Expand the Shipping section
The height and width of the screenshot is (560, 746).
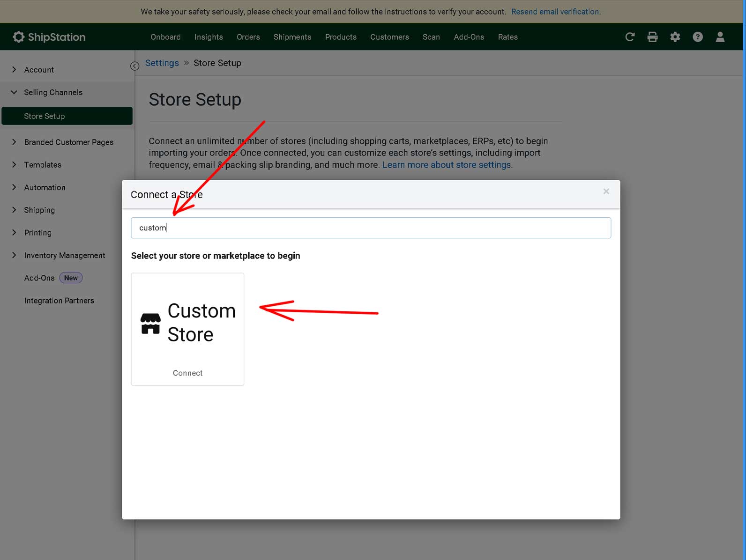pos(14,210)
